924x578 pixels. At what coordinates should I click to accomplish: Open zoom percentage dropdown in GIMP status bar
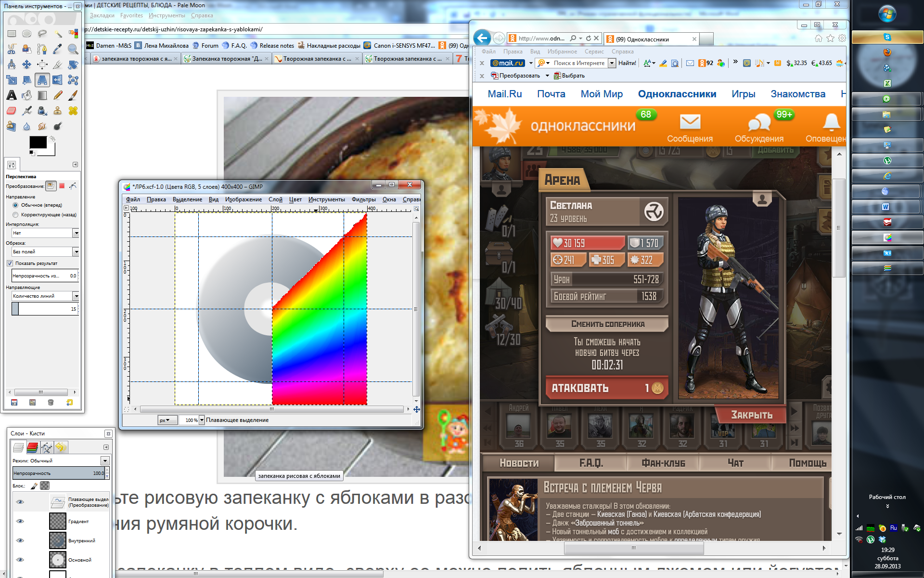201,420
